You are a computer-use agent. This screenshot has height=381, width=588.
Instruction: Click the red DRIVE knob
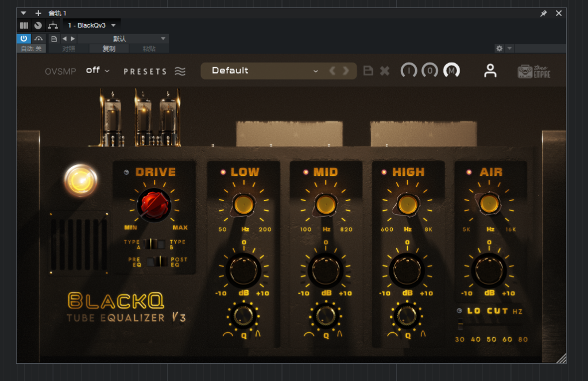[x=154, y=205]
